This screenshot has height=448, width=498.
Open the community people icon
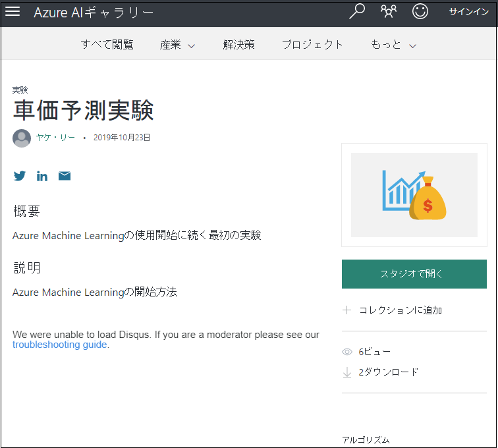pos(389,11)
